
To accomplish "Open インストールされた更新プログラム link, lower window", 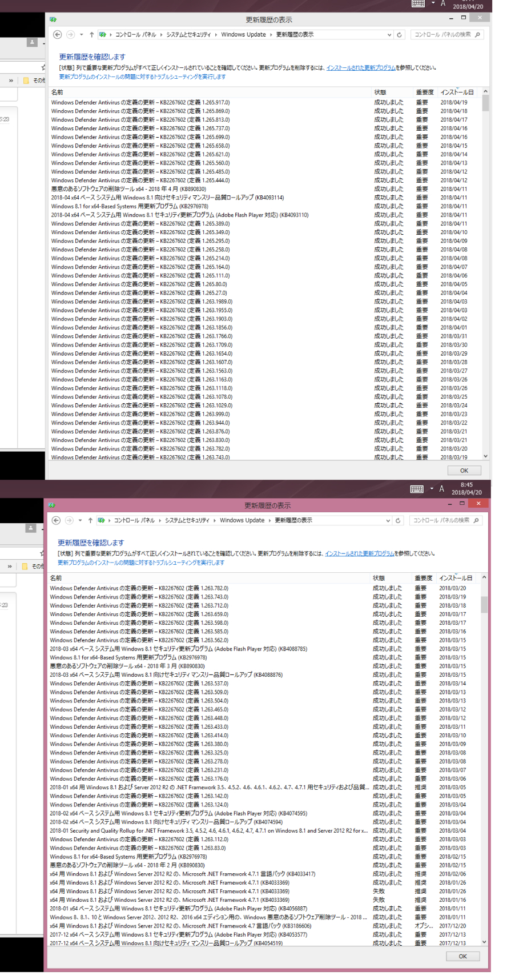I will pyautogui.click(x=360, y=553).
